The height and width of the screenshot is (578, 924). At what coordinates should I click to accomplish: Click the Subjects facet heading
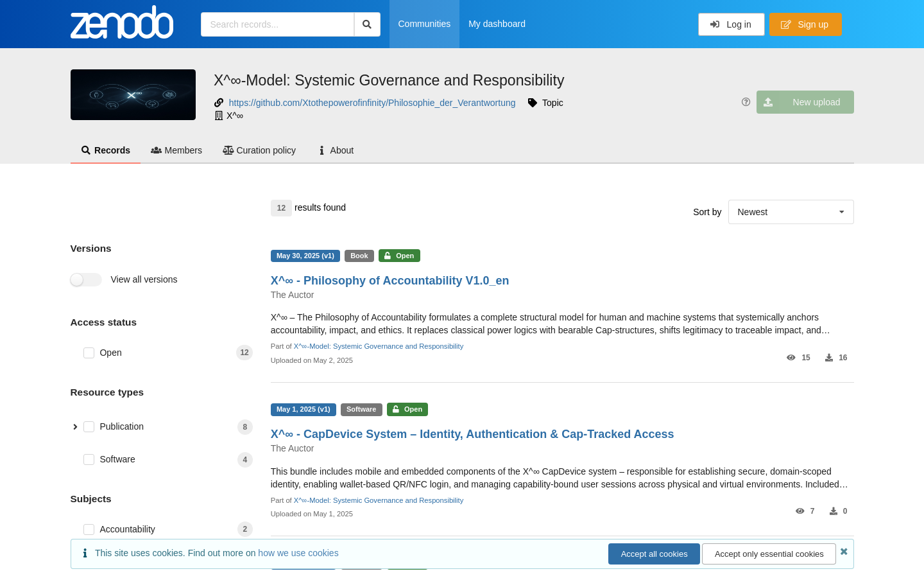(x=90, y=499)
